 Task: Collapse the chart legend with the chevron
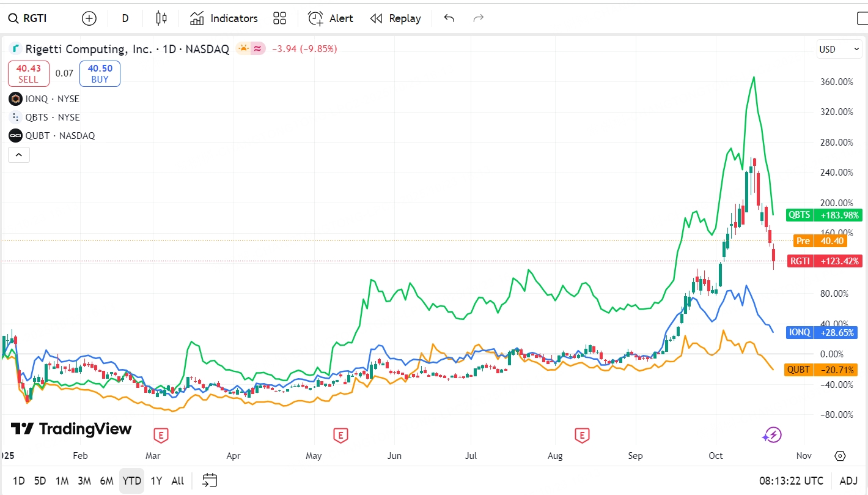click(x=19, y=155)
